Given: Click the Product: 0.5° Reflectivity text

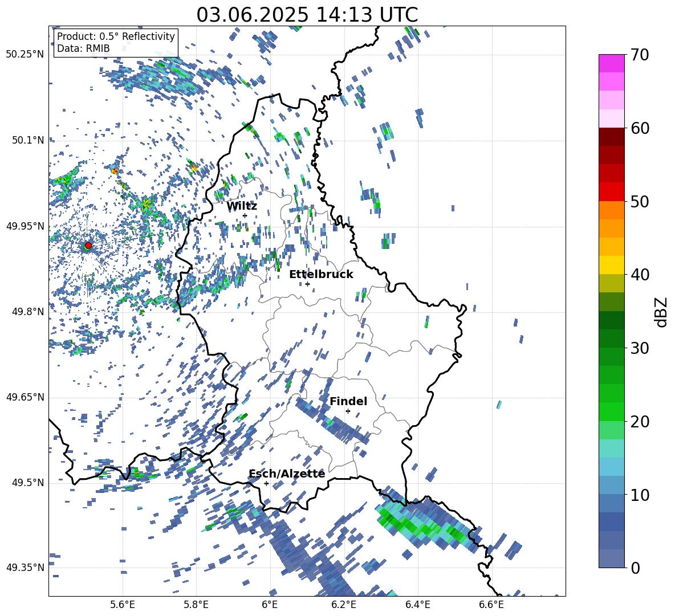Looking at the screenshot, I should 116,36.
